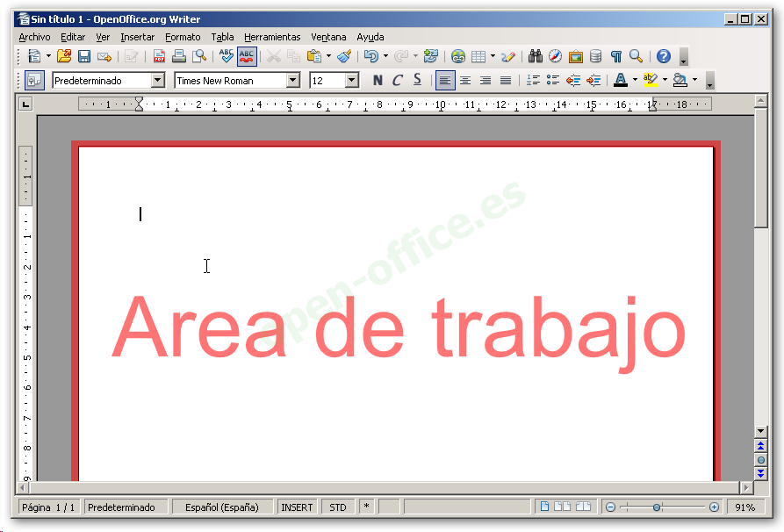784x532 pixels.
Task: Toggle Italic C button
Action: tap(398, 80)
